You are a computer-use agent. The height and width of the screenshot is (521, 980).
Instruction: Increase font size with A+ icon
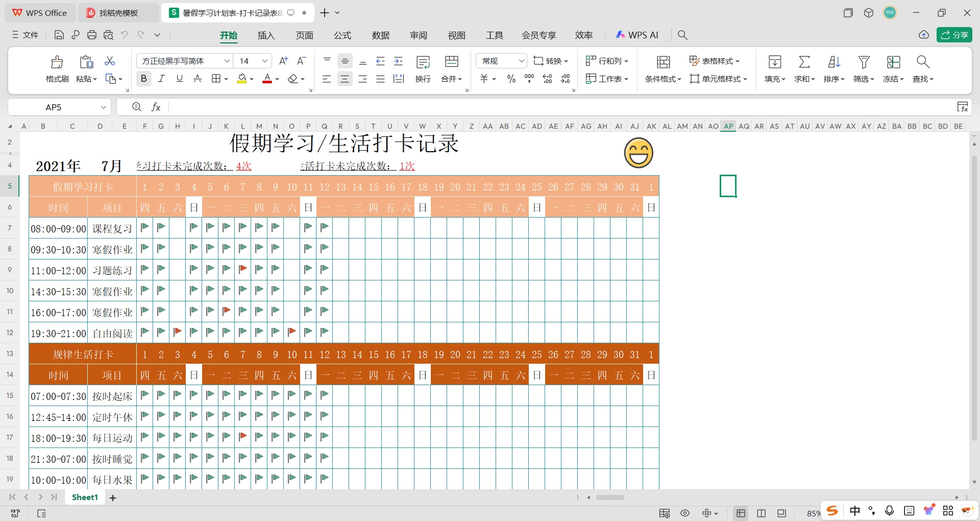click(284, 61)
